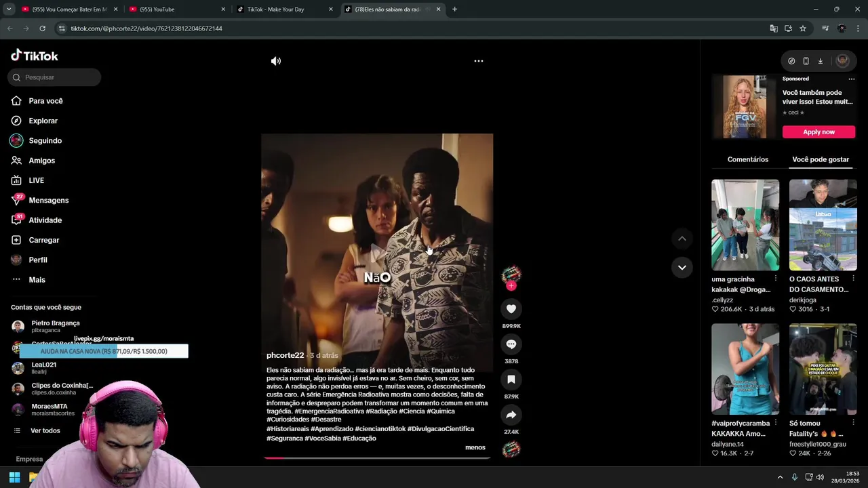This screenshot has width=868, height=488.
Task: Open Pietro Bragança account
Action: 54,326
